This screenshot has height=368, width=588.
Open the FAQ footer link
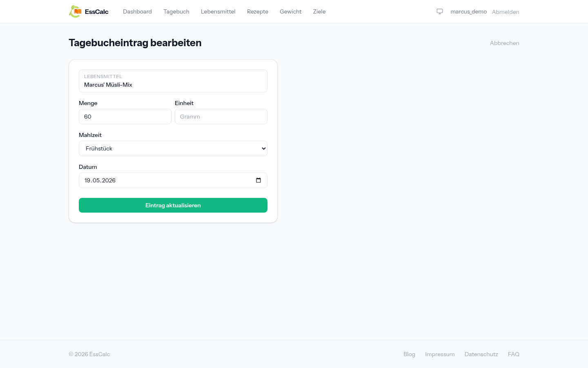click(x=514, y=354)
